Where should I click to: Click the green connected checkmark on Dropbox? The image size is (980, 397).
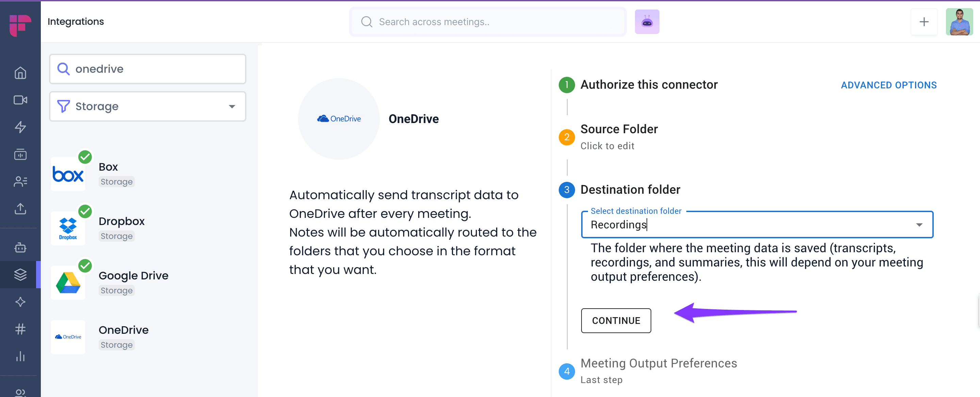(85, 211)
